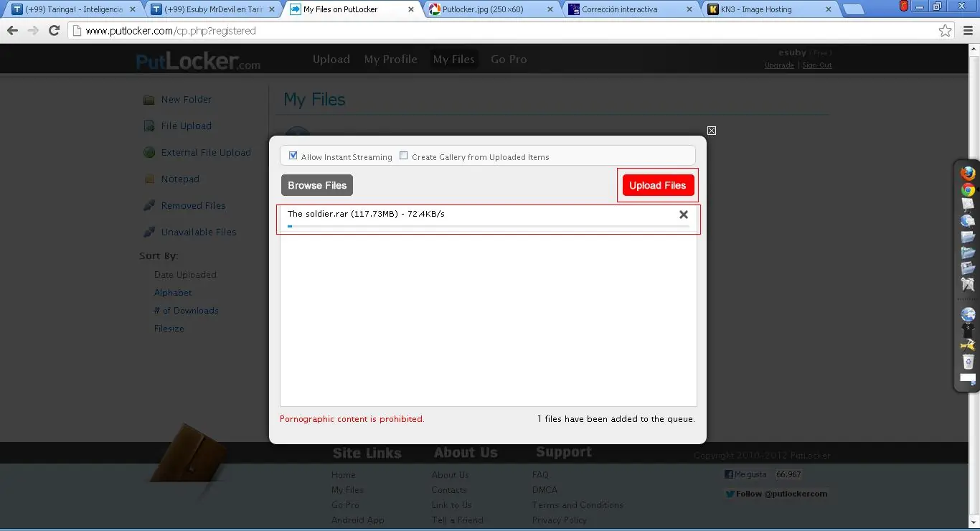
Task: Sort files by # of Downloads
Action: point(186,311)
